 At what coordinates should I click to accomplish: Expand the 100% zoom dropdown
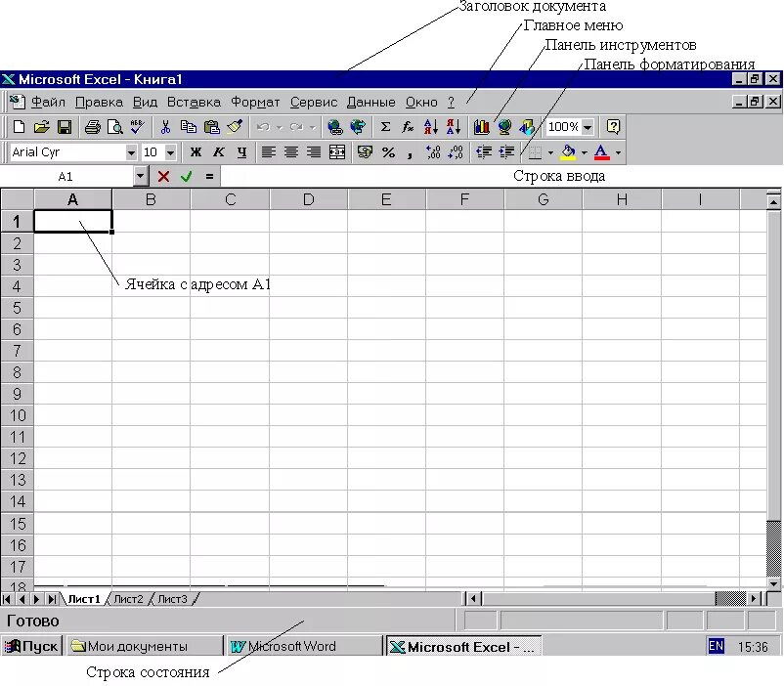click(588, 127)
